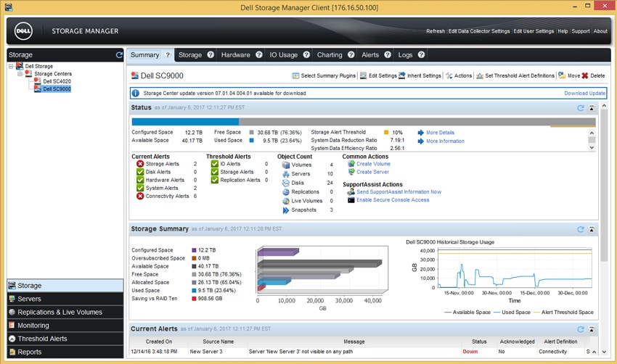The image size is (617, 364).
Task: Open help icon next to Charting tab
Action: [351, 55]
